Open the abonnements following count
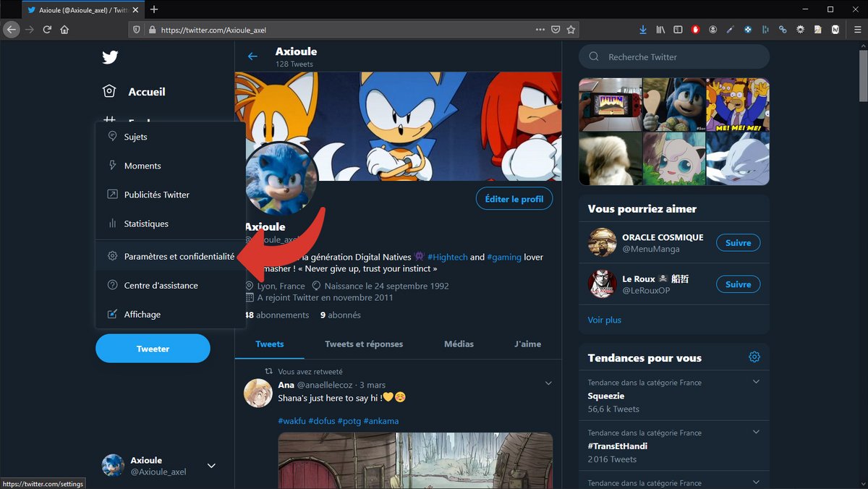This screenshot has width=868, height=489. [x=277, y=315]
